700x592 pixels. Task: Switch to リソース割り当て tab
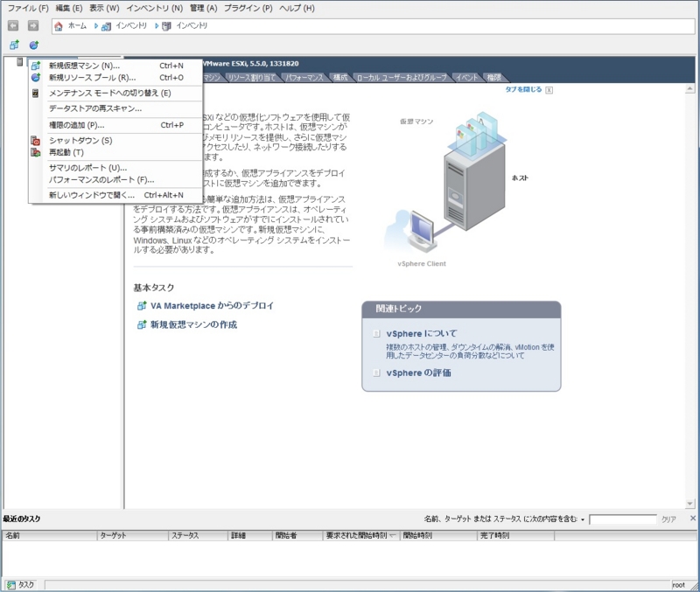(x=252, y=78)
